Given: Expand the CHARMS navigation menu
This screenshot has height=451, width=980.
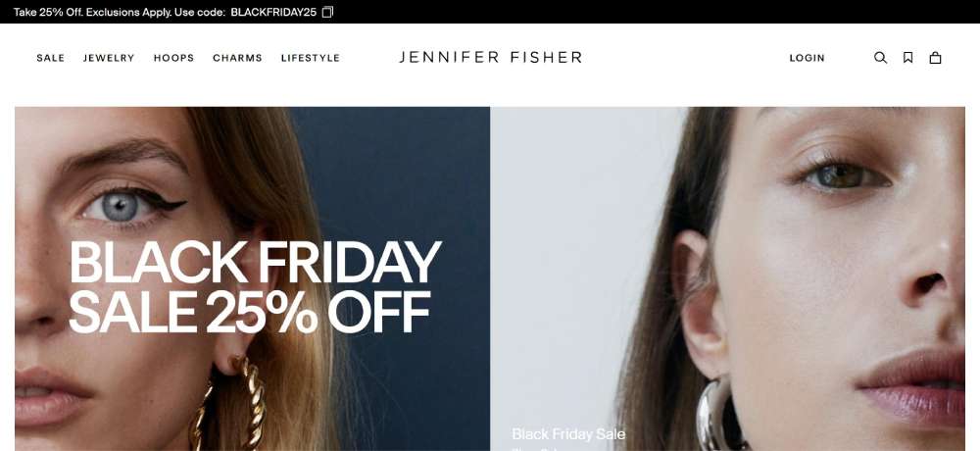Looking at the screenshot, I should click(237, 58).
